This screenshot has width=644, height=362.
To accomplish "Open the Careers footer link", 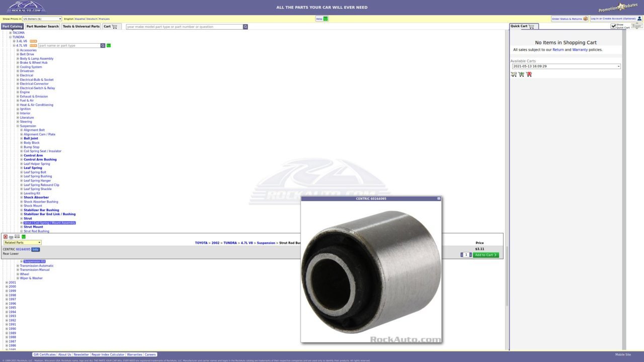I will point(150,354).
